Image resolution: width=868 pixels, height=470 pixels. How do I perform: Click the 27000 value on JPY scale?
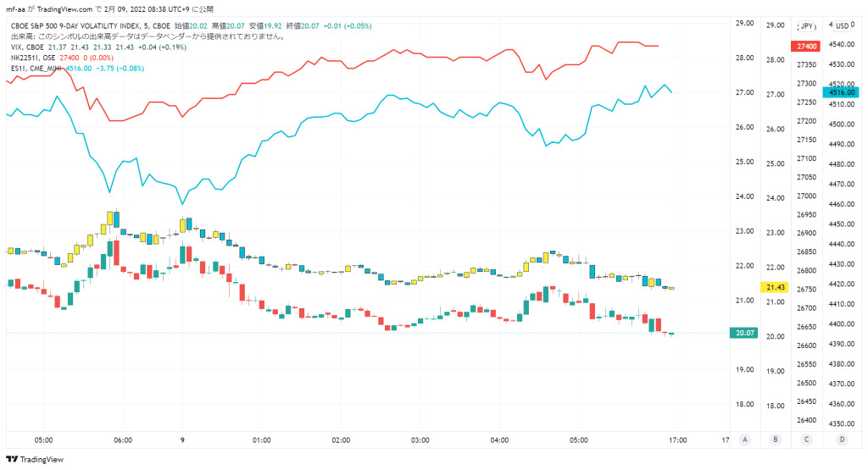pyautogui.click(x=807, y=196)
